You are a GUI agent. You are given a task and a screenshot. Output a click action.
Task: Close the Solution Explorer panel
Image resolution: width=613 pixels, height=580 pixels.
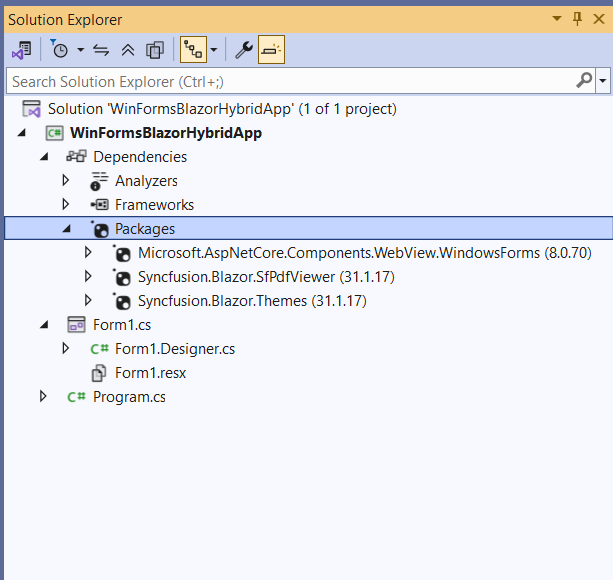tap(599, 19)
